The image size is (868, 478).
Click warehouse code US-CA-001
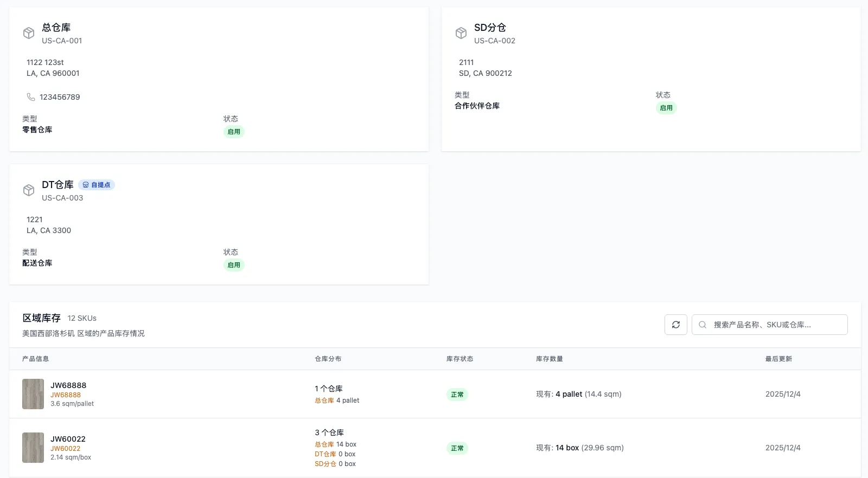tap(62, 41)
